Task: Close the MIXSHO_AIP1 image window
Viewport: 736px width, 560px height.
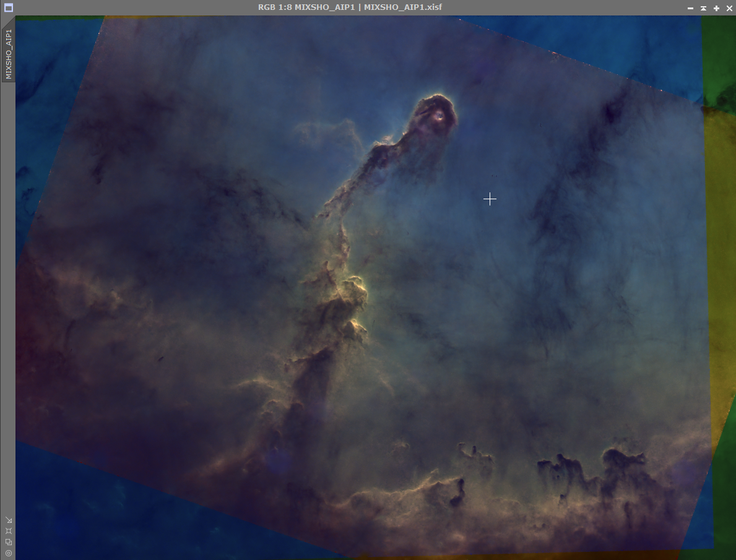Action: click(729, 8)
